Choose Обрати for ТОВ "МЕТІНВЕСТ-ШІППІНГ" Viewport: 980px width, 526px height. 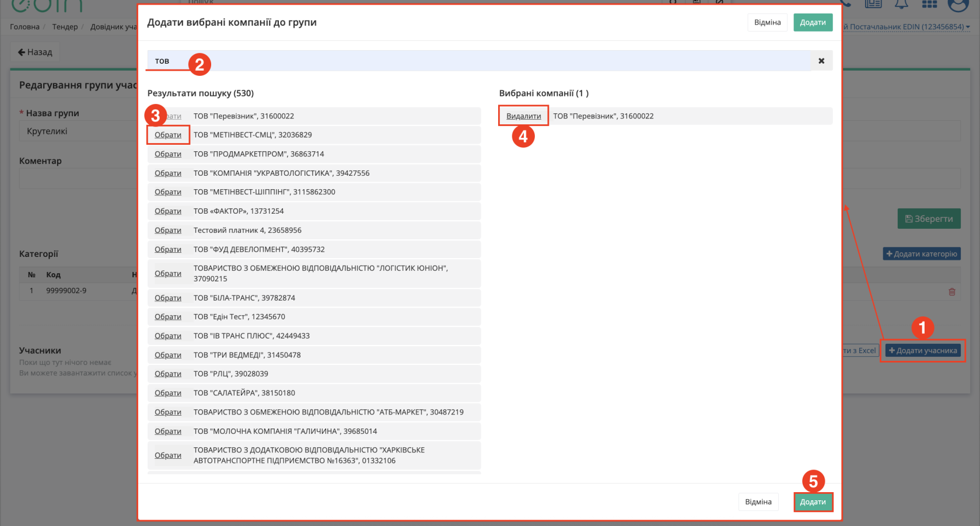pyautogui.click(x=168, y=192)
